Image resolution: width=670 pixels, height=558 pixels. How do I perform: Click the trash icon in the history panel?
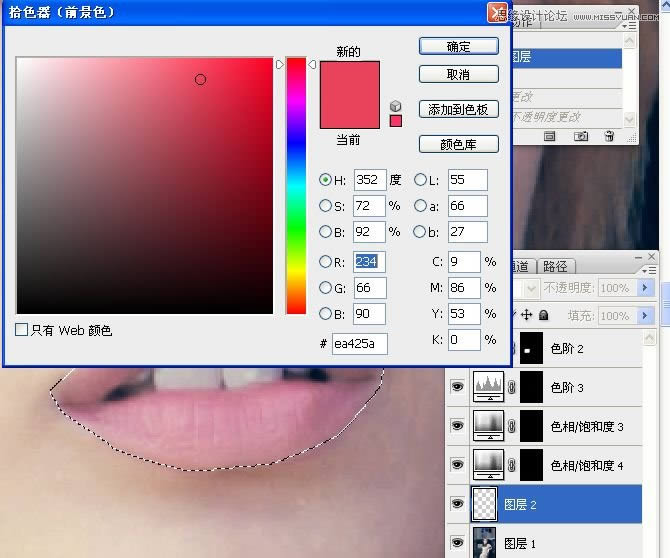pyautogui.click(x=609, y=136)
